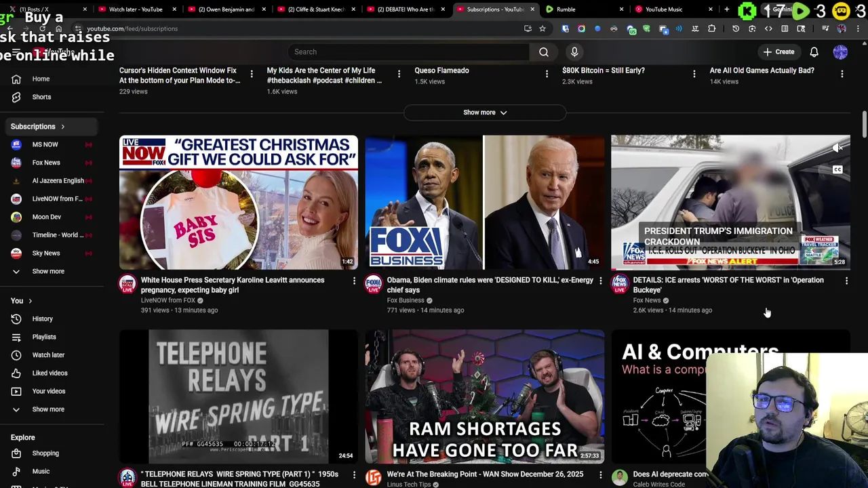
Task: Open the notifications bell
Action: coord(814,52)
